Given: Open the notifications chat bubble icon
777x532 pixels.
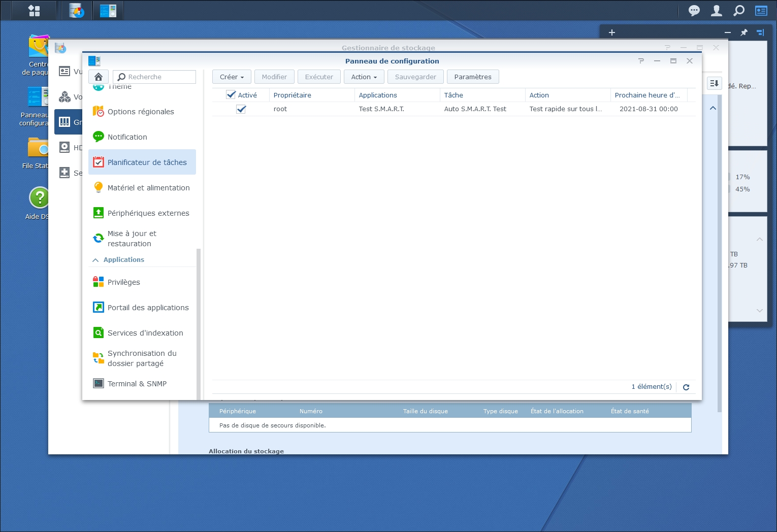Looking at the screenshot, I should pyautogui.click(x=694, y=11).
